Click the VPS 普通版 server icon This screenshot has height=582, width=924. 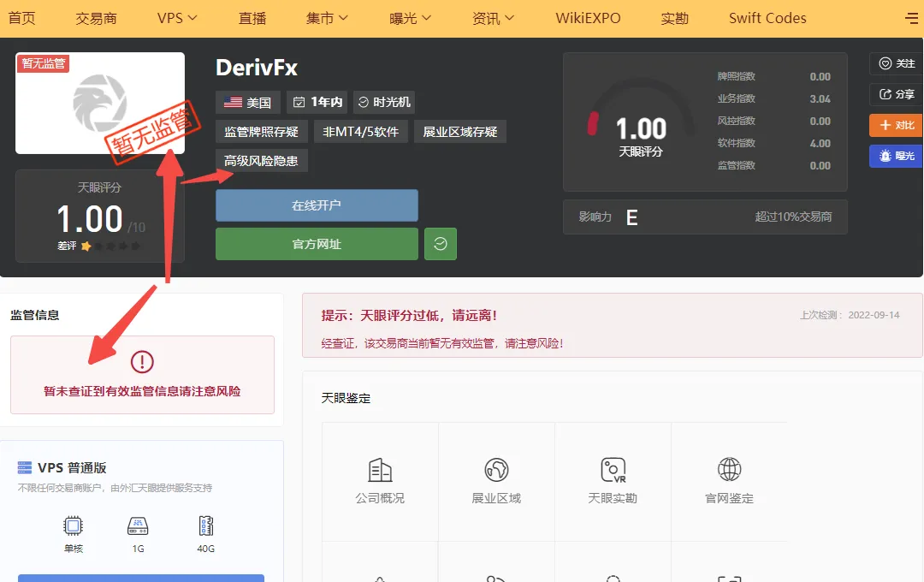25,467
